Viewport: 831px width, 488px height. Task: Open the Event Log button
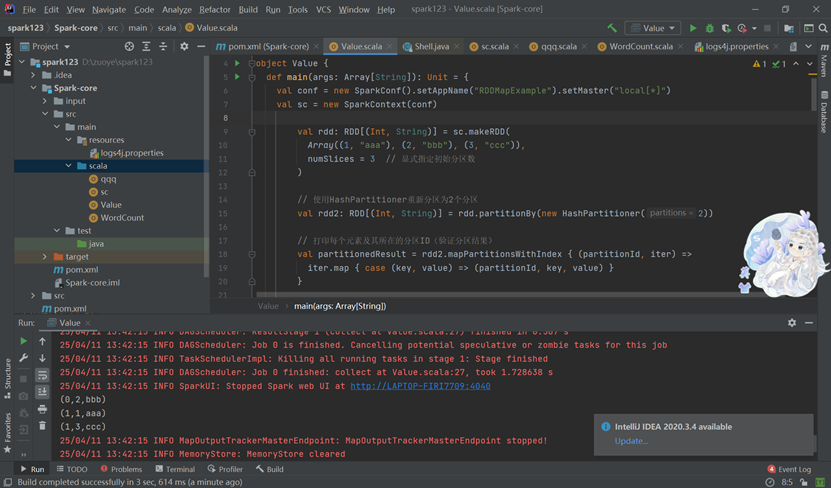click(x=789, y=469)
